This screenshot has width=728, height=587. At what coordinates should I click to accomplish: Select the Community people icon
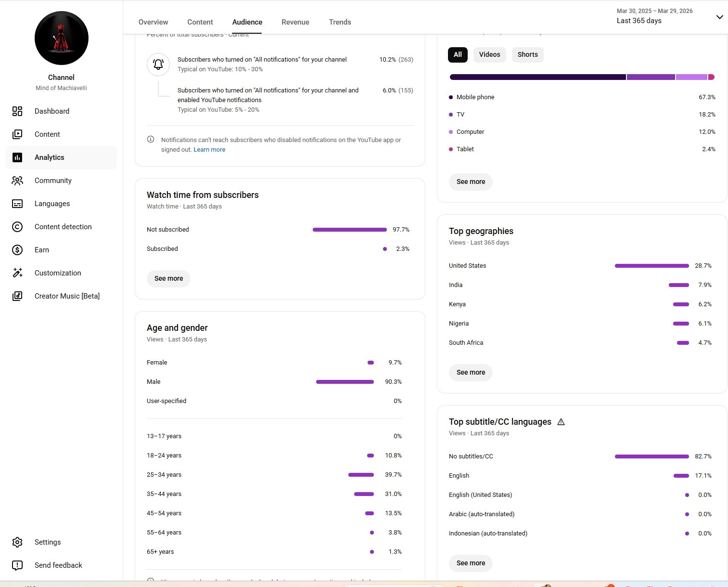pyautogui.click(x=17, y=181)
